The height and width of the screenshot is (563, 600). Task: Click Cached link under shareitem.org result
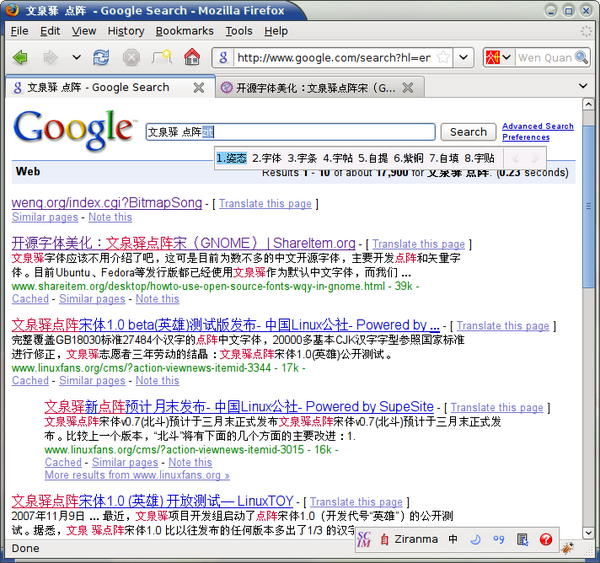pos(30,299)
